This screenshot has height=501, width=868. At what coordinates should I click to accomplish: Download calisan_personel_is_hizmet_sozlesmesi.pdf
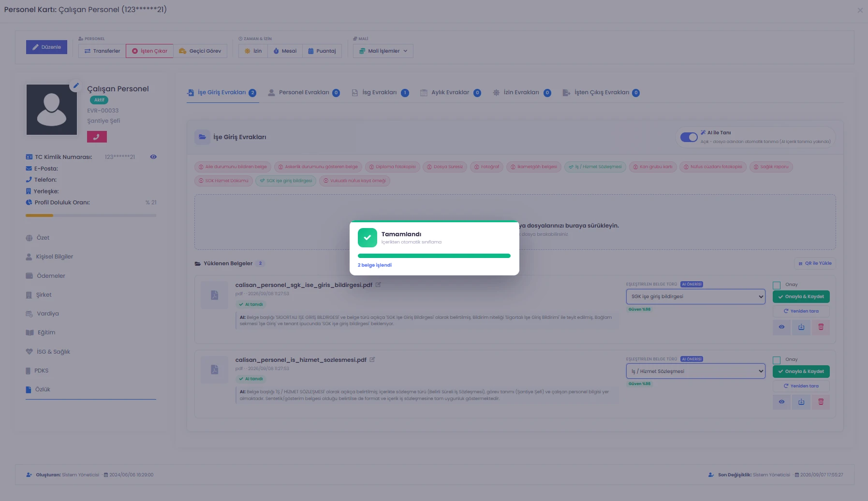(801, 402)
